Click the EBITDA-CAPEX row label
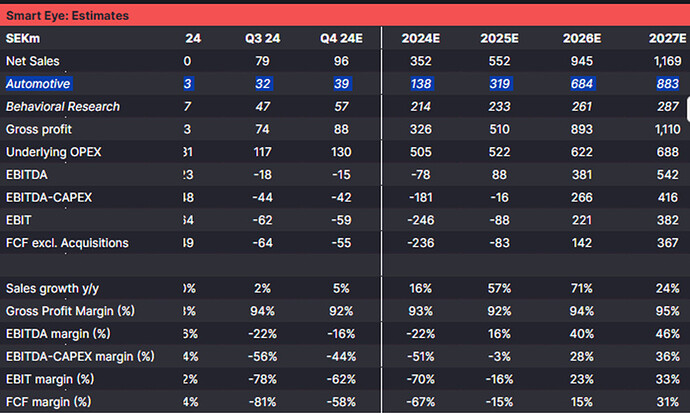Viewport: 690px width, 413px height. pos(49,197)
